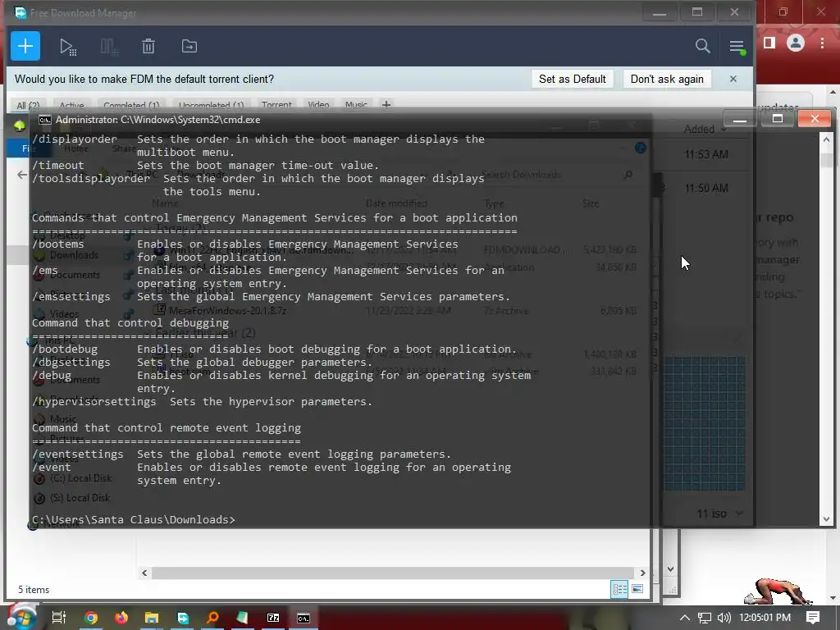Click the orange magnifier taskbar icon
The width and height of the screenshot is (840, 630).
(212, 618)
